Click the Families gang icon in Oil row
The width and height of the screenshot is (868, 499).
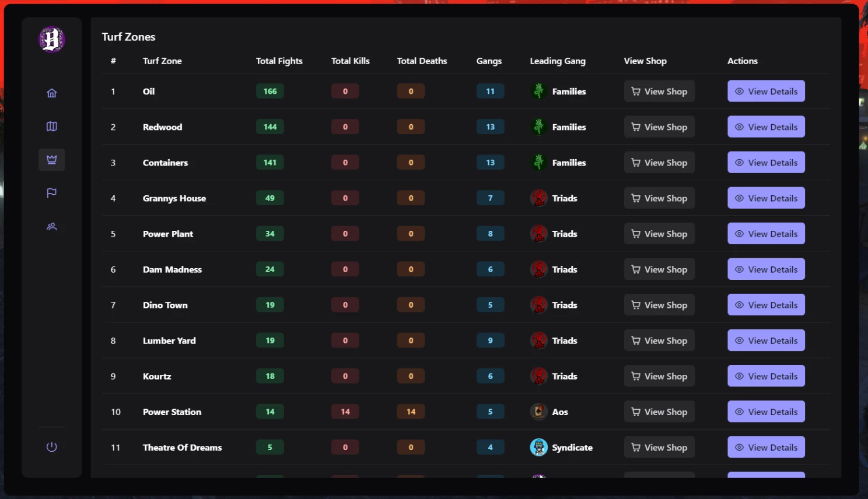(x=538, y=91)
